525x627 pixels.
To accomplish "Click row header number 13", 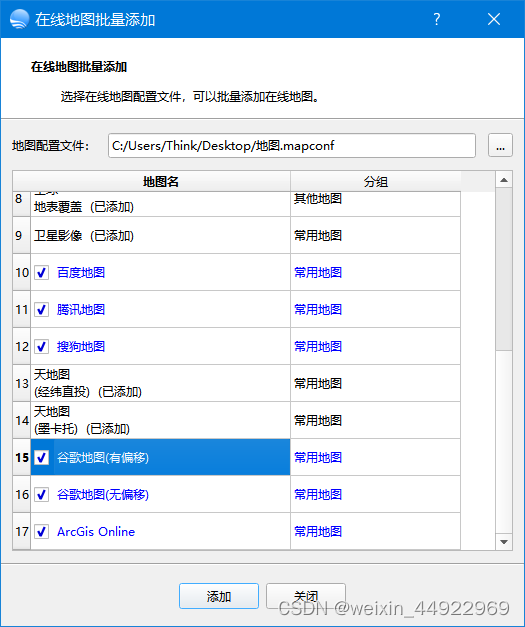I will pos(22,383).
